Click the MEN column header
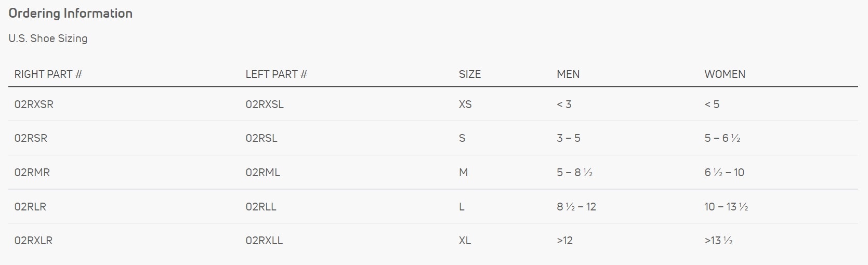Image resolution: width=868 pixels, height=265 pixels. coord(568,74)
